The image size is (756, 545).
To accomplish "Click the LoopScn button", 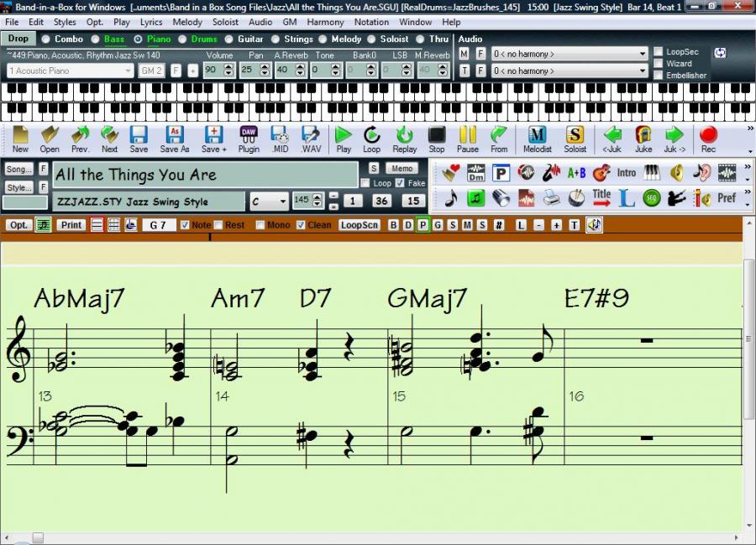I will [x=360, y=225].
